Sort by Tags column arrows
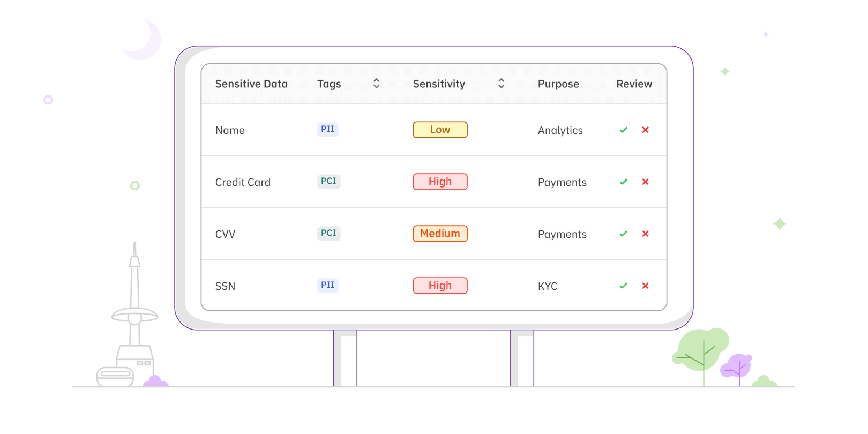Viewport: 868px width, 434px height. click(376, 84)
